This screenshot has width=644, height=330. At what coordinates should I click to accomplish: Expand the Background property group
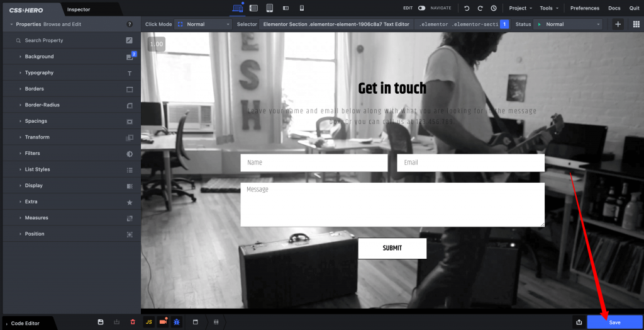(x=72, y=57)
